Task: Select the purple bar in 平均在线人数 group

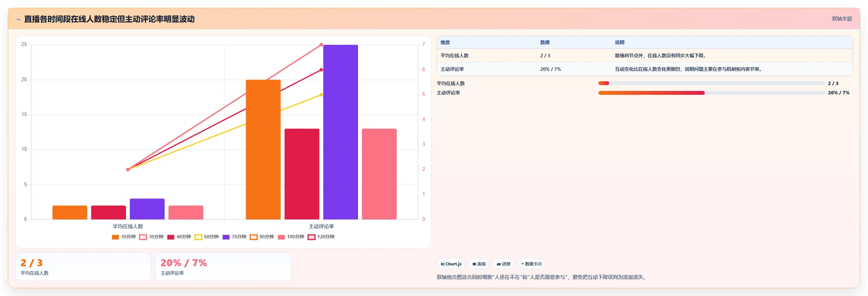Action: tap(147, 209)
